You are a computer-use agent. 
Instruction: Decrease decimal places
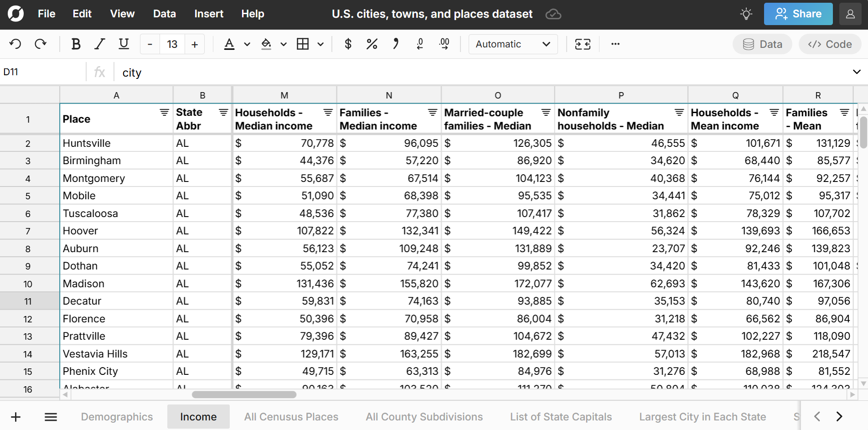pos(419,44)
